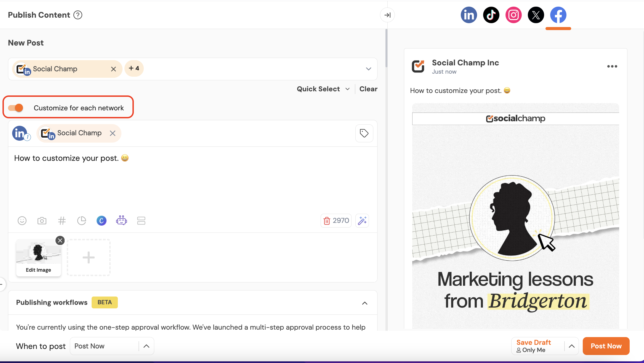Remove the uploaded image thumbnail
Screen dimensions: 644x363
60,241
